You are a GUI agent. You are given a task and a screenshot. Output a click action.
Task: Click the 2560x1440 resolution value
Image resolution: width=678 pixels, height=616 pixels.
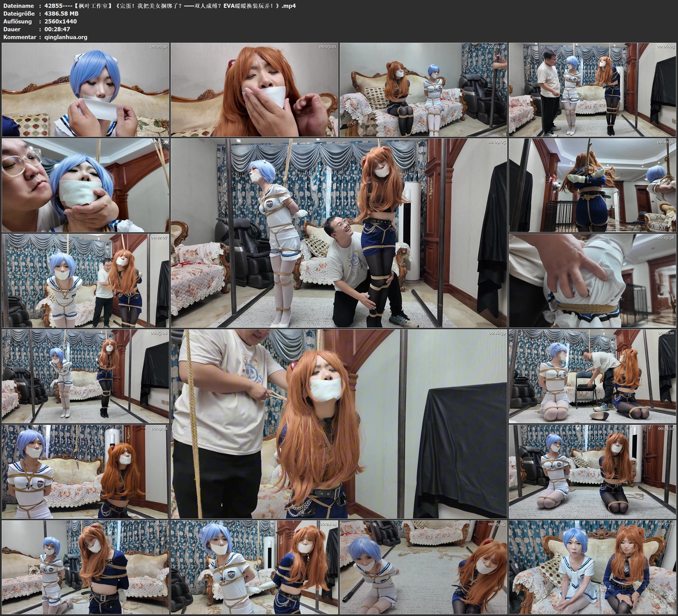click(x=61, y=22)
